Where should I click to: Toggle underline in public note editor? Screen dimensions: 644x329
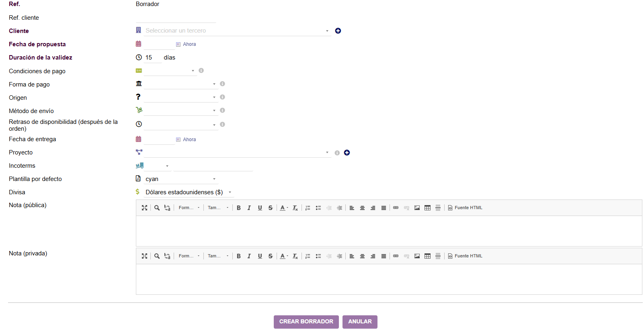pyautogui.click(x=260, y=208)
